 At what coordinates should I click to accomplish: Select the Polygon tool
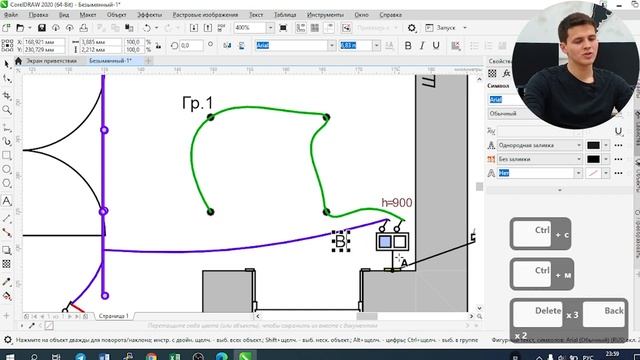pos(7,183)
